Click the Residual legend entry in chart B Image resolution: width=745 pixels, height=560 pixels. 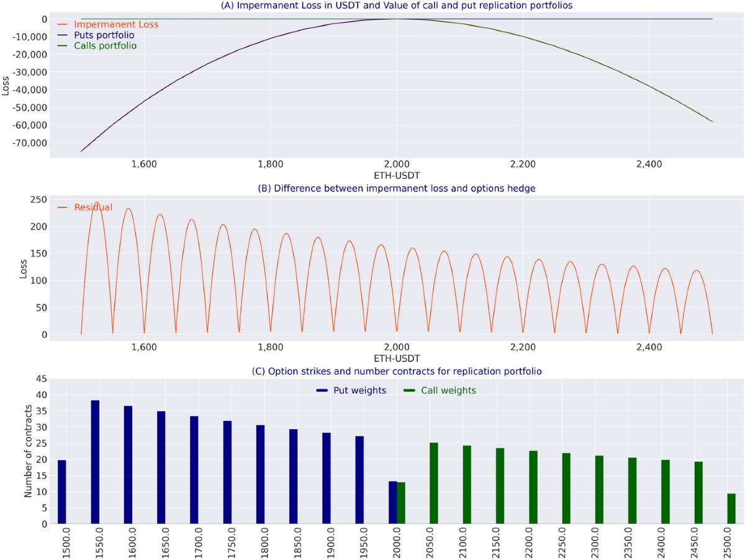click(x=93, y=207)
